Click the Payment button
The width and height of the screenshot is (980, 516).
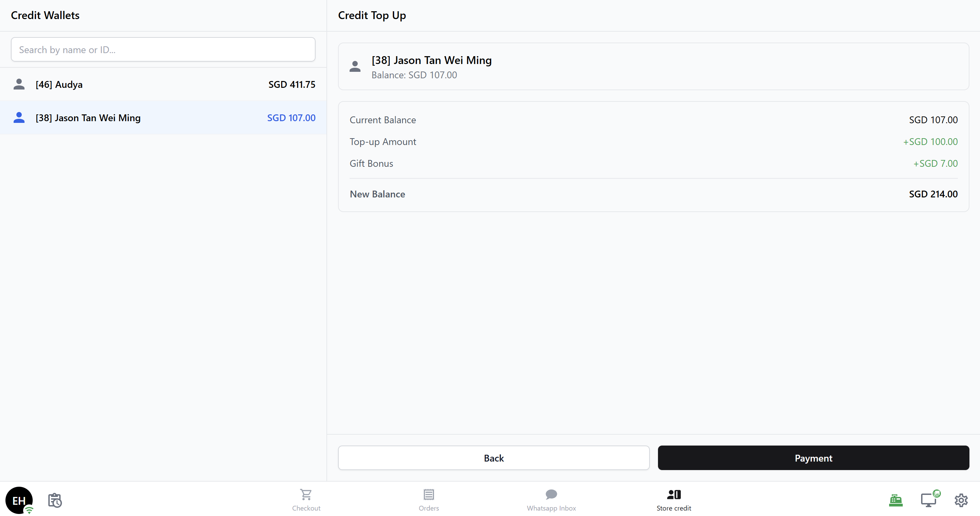click(813, 458)
